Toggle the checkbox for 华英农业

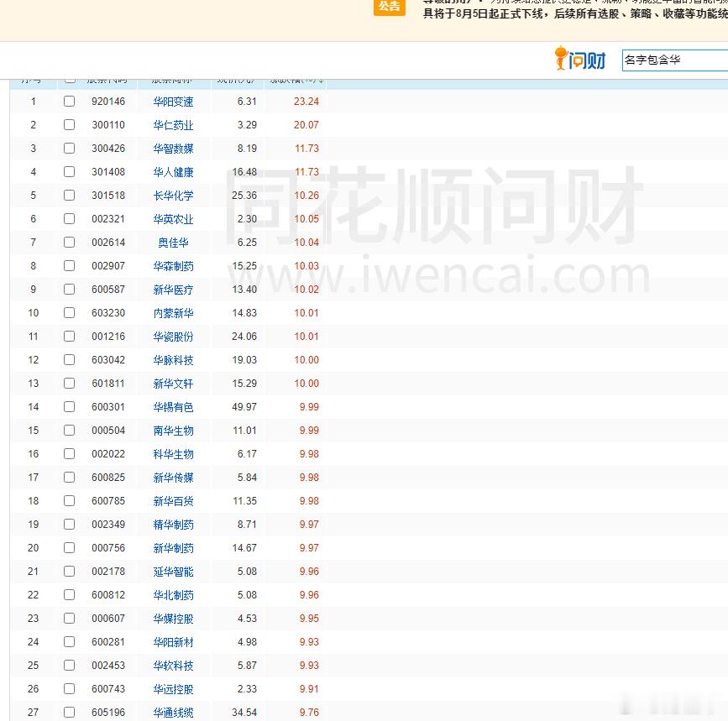pos(69,219)
